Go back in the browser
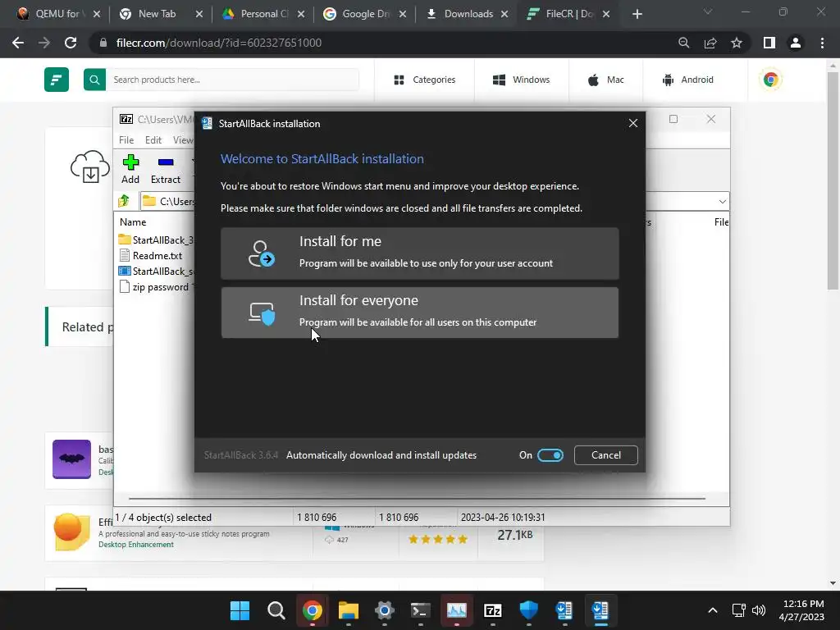The width and height of the screenshot is (840, 630). click(18, 43)
